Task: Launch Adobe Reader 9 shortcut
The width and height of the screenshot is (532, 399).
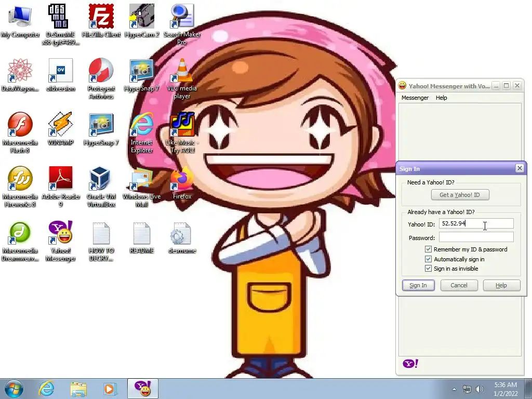Action: (x=60, y=187)
